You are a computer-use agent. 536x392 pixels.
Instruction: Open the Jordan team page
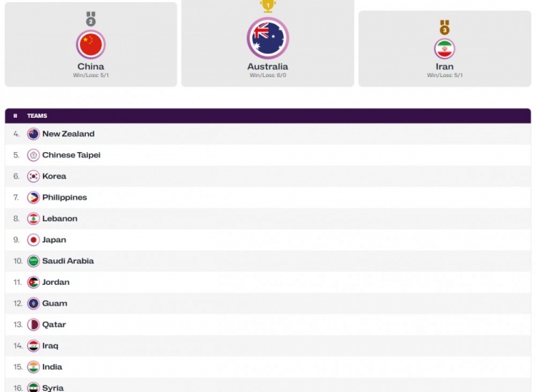pos(56,282)
